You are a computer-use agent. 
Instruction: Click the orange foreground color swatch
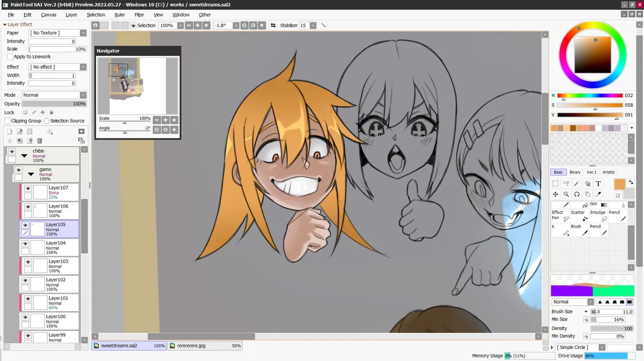(620, 184)
